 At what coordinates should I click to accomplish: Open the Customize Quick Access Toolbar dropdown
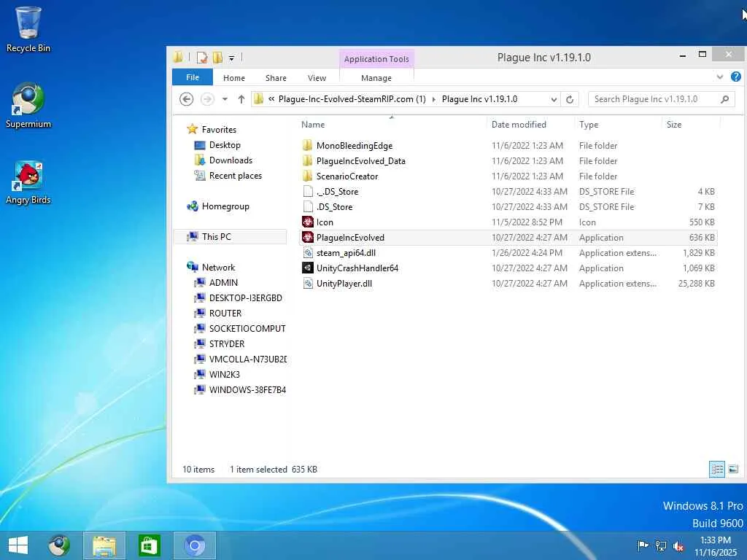[x=231, y=58]
